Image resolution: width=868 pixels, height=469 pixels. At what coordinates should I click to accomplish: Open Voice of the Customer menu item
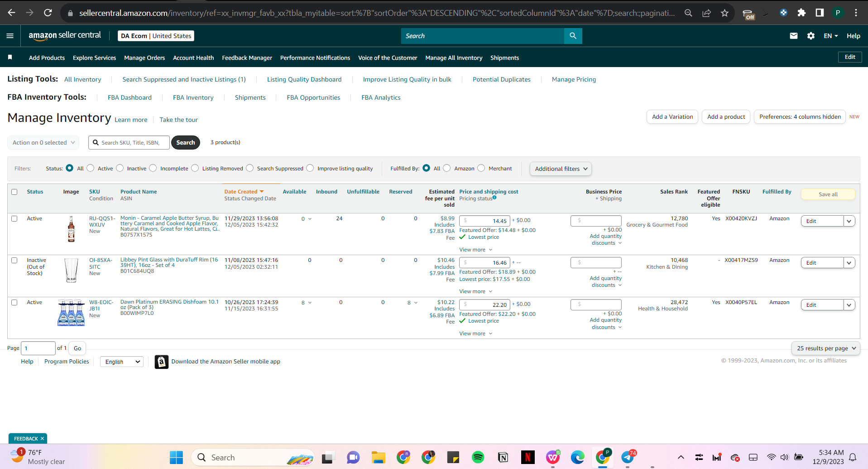pyautogui.click(x=388, y=58)
